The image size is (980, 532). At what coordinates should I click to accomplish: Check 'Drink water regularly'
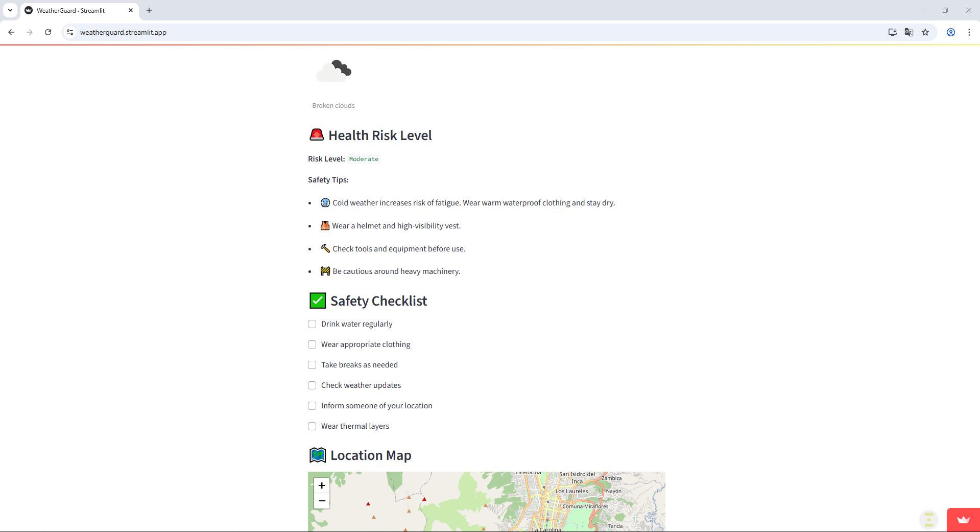coord(312,324)
